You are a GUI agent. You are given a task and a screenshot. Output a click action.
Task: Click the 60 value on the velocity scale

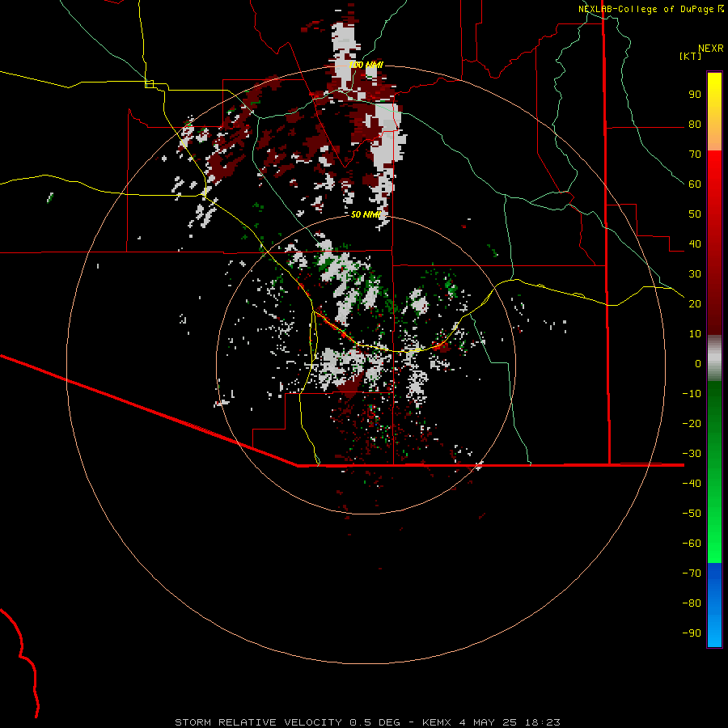click(x=695, y=184)
